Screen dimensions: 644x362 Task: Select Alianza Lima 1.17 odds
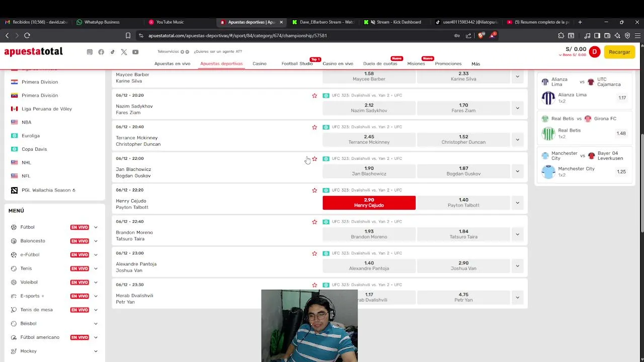pyautogui.click(x=622, y=98)
